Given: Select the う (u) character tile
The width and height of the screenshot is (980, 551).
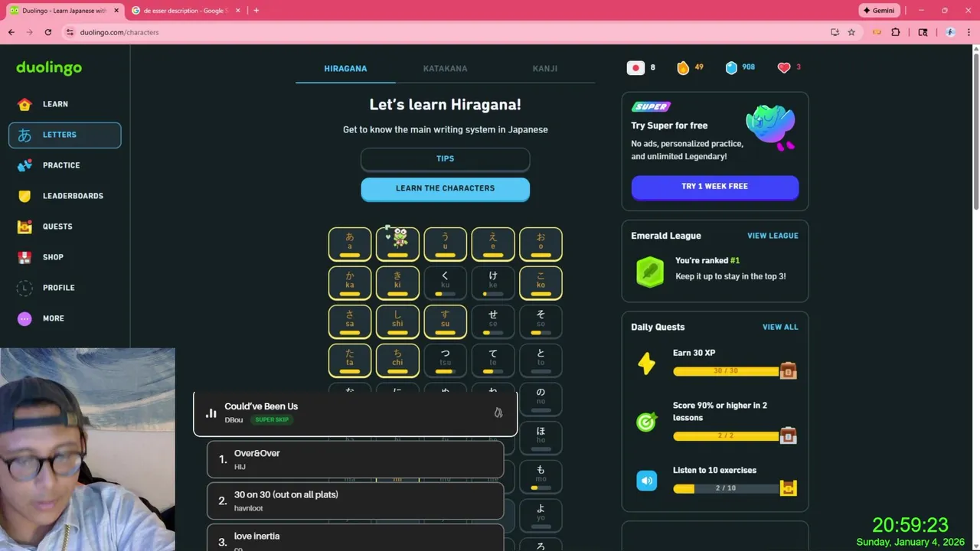Looking at the screenshot, I should point(445,244).
